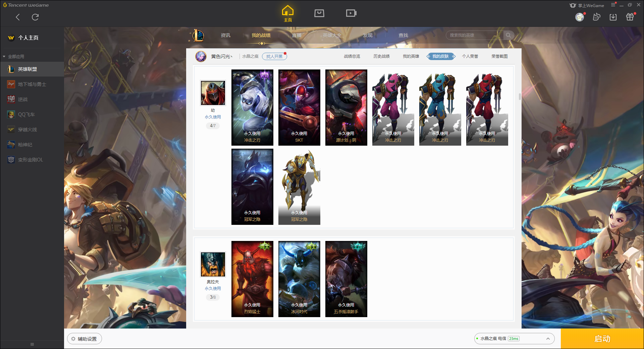This screenshot has height=349, width=644.
Task: Click the 4/7 skin count badge
Action: [213, 126]
